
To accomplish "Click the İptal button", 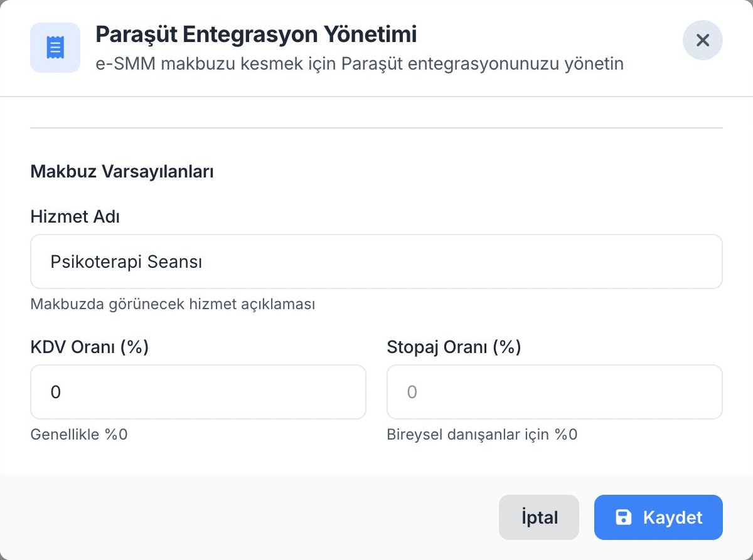I will 539,517.
